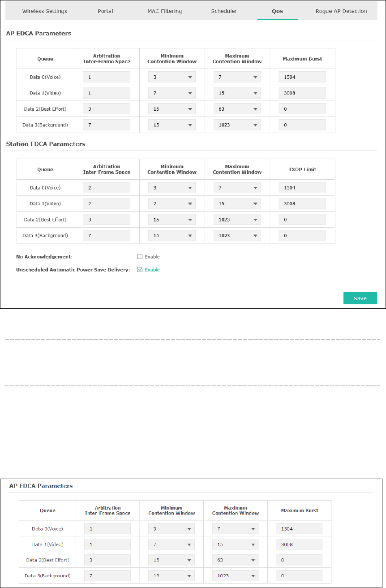Click upper AP EDCA Video Arbitration Inter-Frame Space field

[107, 93]
